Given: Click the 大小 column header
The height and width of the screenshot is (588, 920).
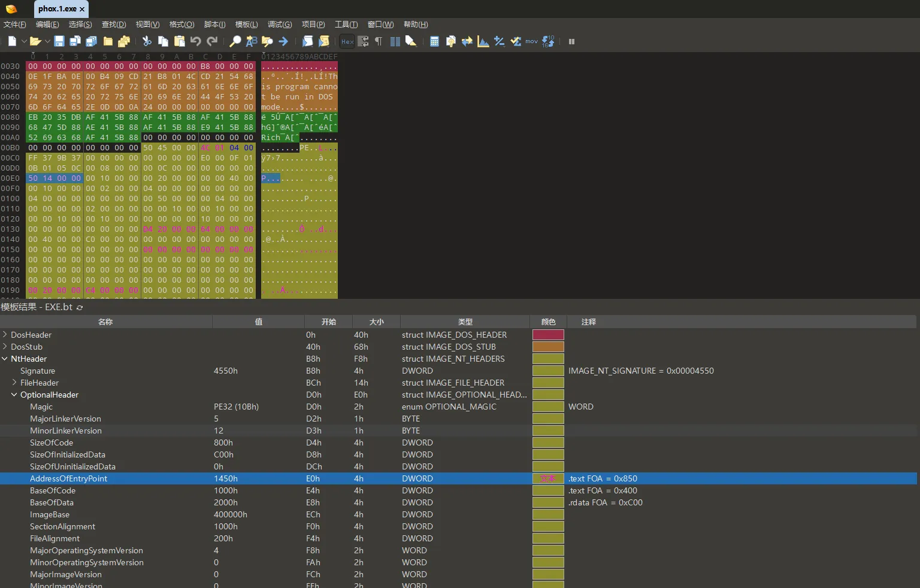Looking at the screenshot, I should pos(376,322).
